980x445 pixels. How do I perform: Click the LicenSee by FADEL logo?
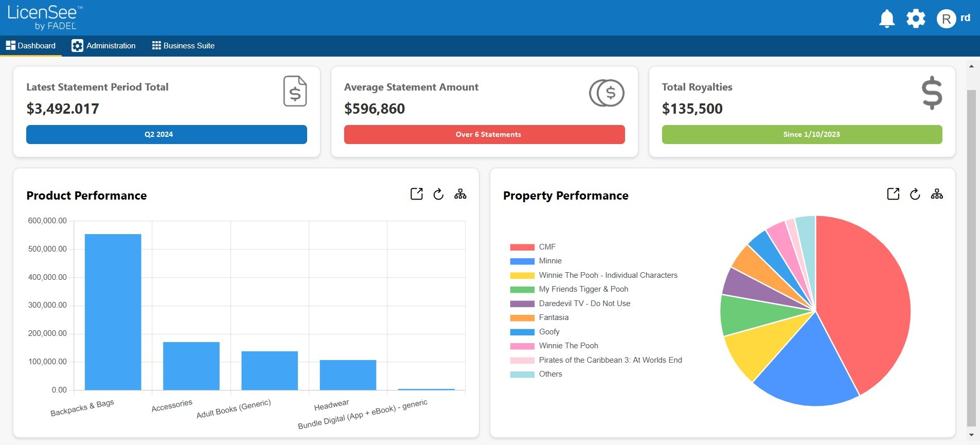pos(45,17)
